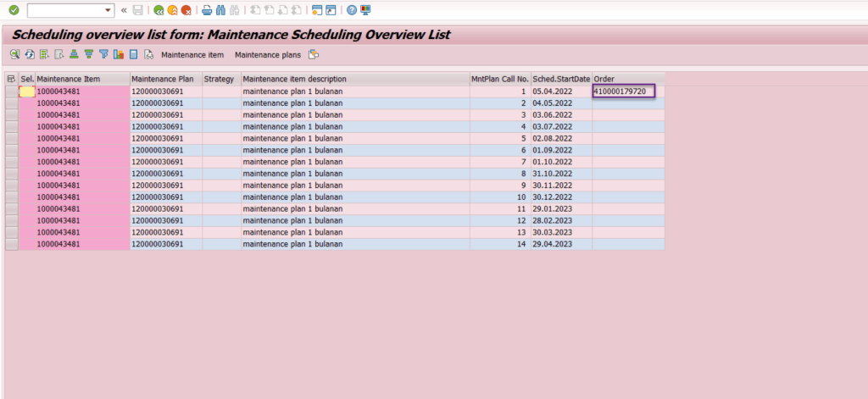Viewport: 868px width, 399px height.
Task: Select row of call number 14
Action: [11, 245]
